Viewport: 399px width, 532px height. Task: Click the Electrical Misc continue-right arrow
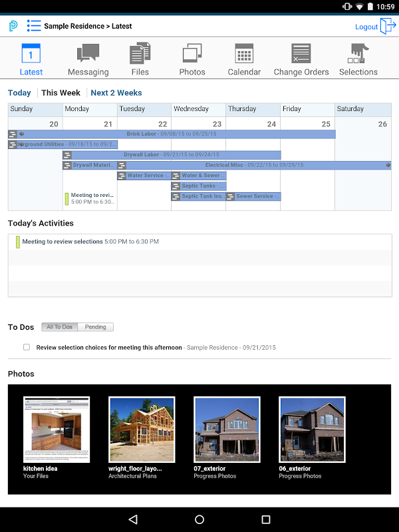388,165
